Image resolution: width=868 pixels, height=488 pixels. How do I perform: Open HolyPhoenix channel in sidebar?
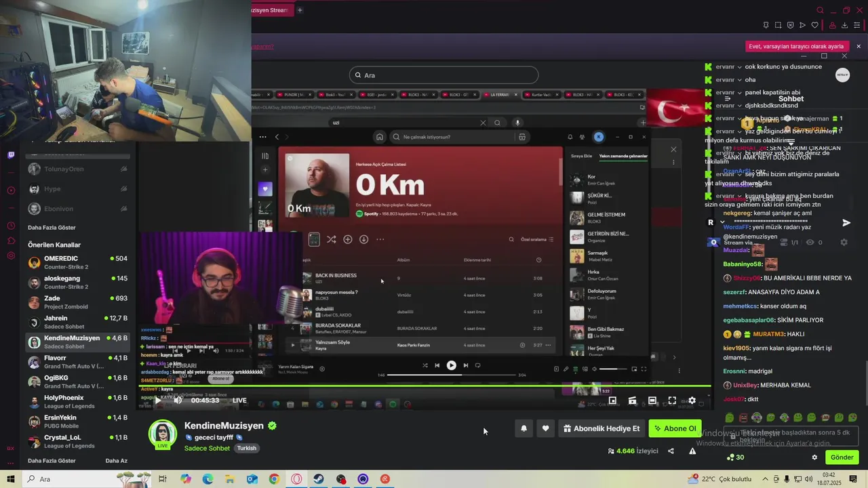(x=77, y=401)
